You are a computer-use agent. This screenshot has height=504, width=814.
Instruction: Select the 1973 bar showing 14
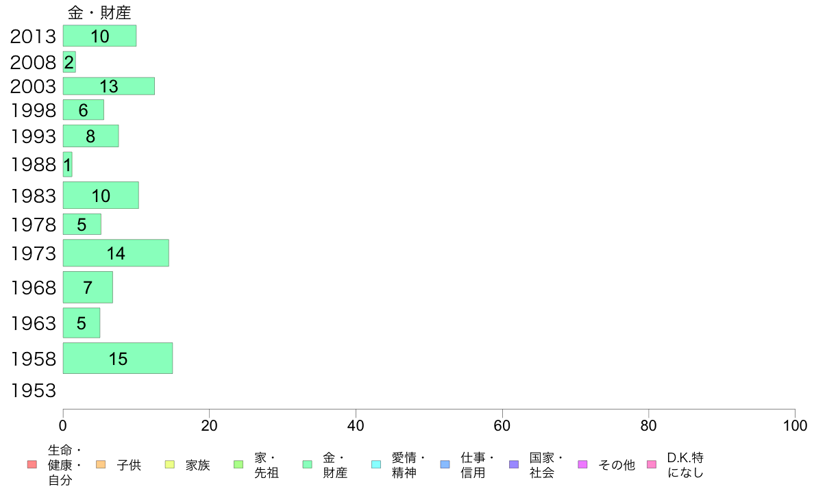point(116,253)
